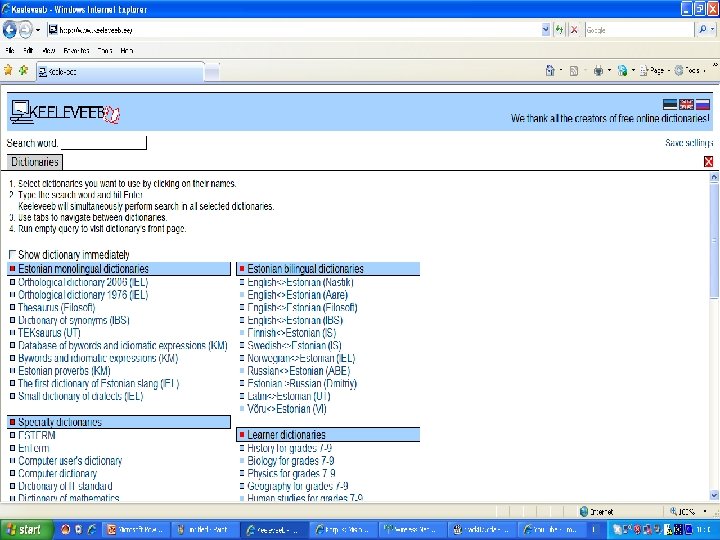The height and width of the screenshot is (540, 720).
Task: Check box for English<>Estonian (Nastik)
Action: 242,282
